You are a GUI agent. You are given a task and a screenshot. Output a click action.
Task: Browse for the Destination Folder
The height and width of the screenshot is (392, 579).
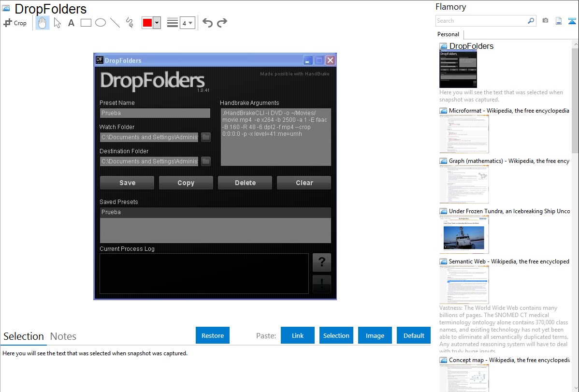point(206,161)
